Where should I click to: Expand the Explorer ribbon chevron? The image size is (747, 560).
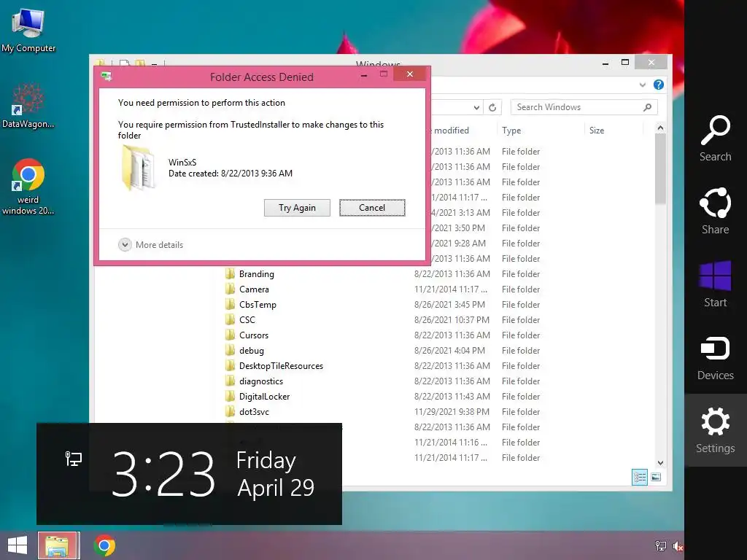(x=642, y=85)
